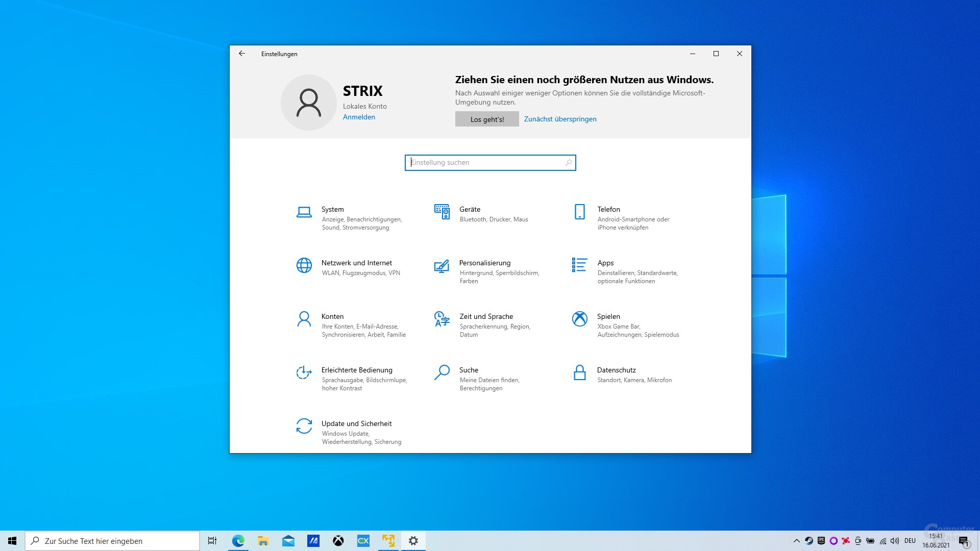
Task: Select the Netzwerk und Internet label
Action: [x=356, y=263]
